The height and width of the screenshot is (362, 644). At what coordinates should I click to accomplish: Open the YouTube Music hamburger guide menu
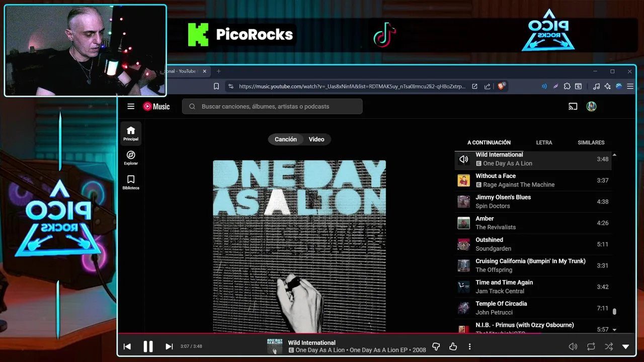[x=131, y=106]
